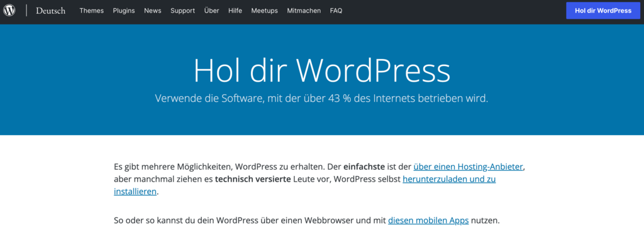This screenshot has width=644, height=235.
Task: Click the sentence starting 'So oder so'
Action: (x=307, y=221)
